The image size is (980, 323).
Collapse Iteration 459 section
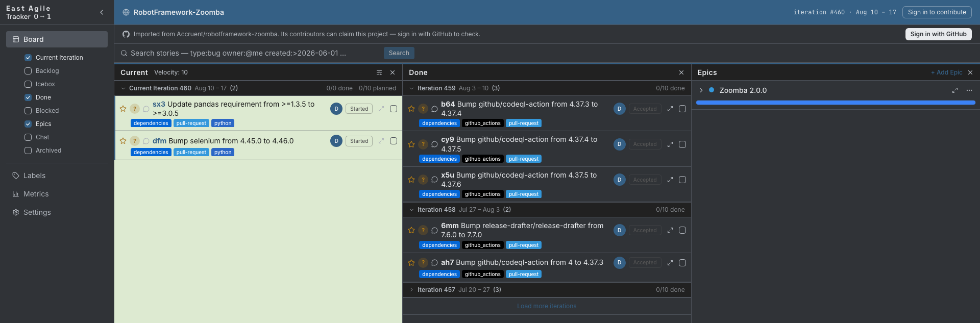pyautogui.click(x=411, y=88)
